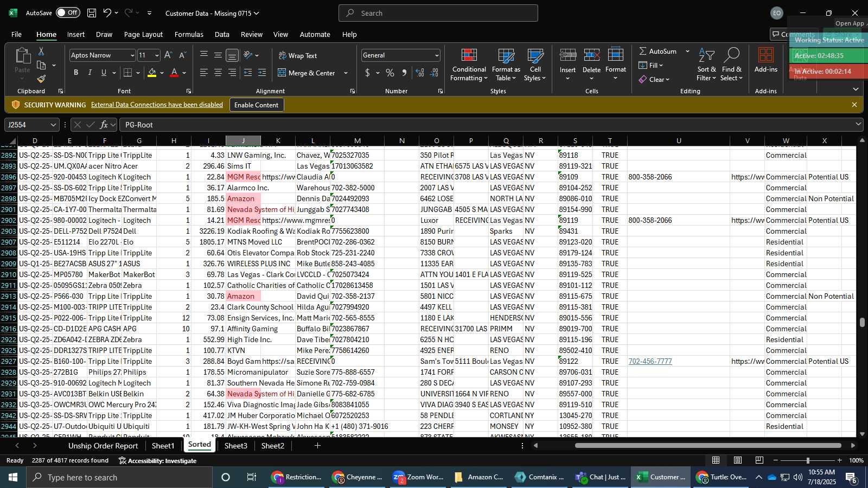Close the security warning bar
Image resolution: width=868 pixels, height=488 pixels.
[x=854, y=105]
